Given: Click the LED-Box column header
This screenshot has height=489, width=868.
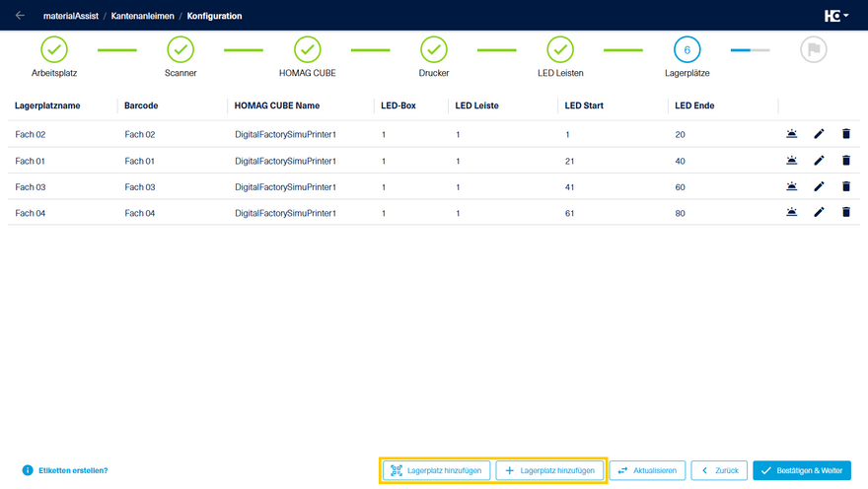Looking at the screenshot, I should pyautogui.click(x=398, y=105).
